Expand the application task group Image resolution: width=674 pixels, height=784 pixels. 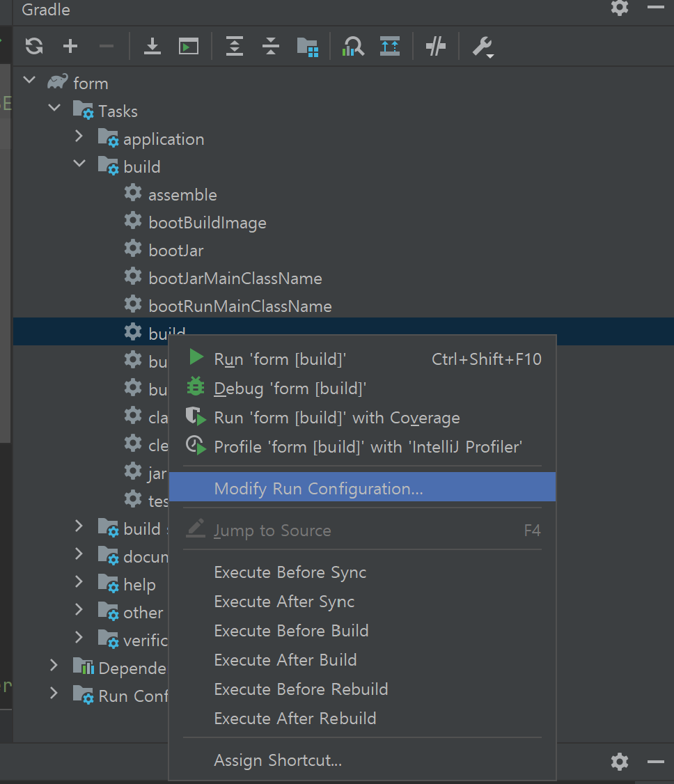(79, 136)
